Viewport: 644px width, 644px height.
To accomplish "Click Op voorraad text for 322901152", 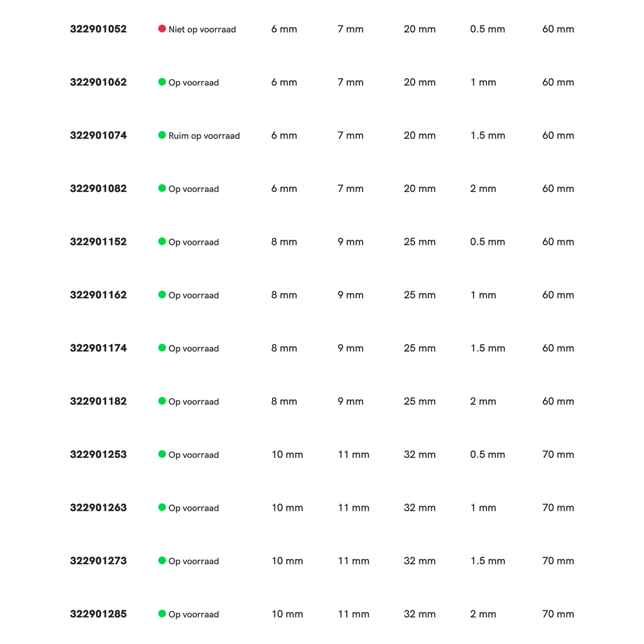I will (194, 242).
